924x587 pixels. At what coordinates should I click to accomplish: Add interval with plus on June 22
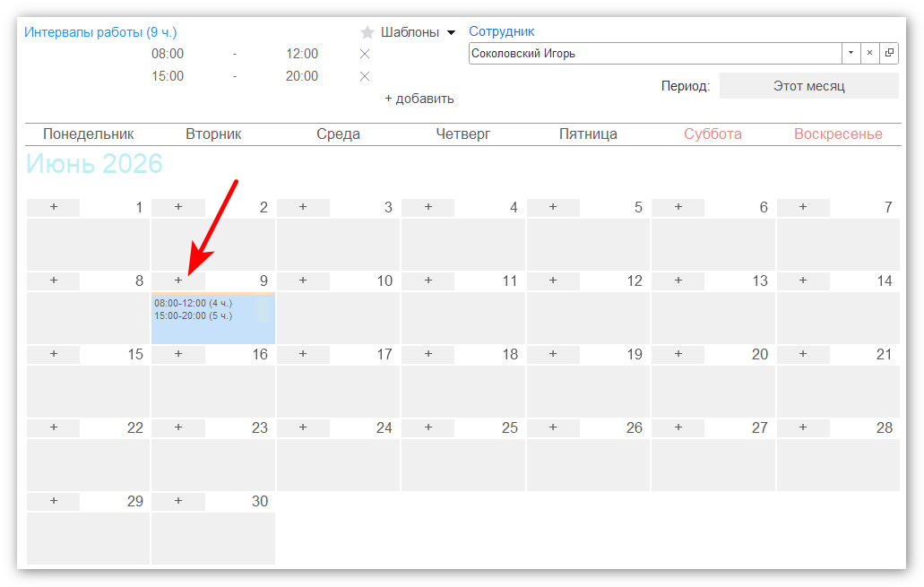(54, 427)
